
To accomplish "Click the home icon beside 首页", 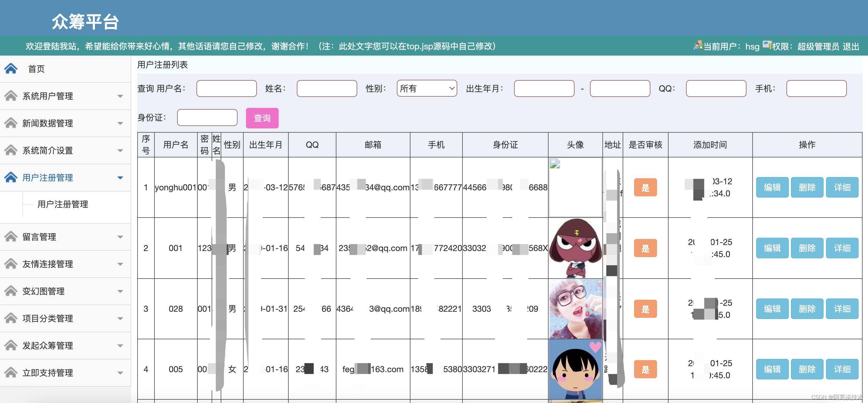I will (x=11, y=69).
